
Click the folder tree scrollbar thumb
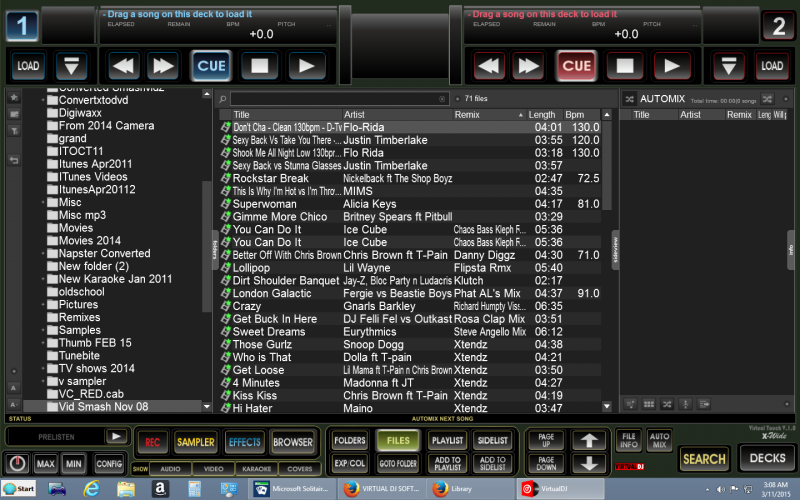pos(207,246)
